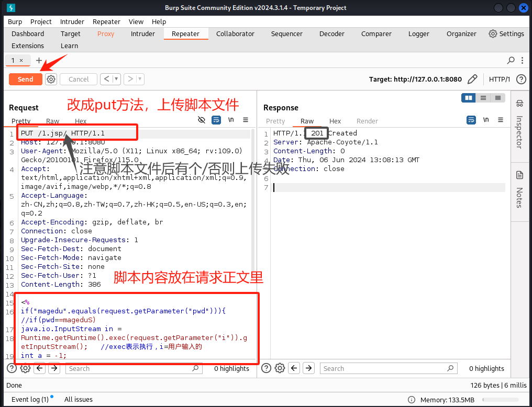Click the Cancel button
532x407 pixels.
click(x=79, y=80)
